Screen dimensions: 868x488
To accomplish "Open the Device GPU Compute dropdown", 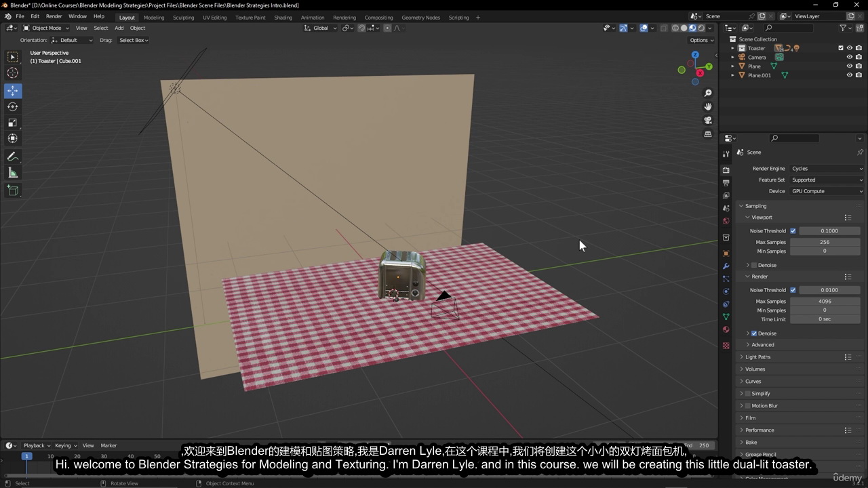I will click(x=827, y=191).
